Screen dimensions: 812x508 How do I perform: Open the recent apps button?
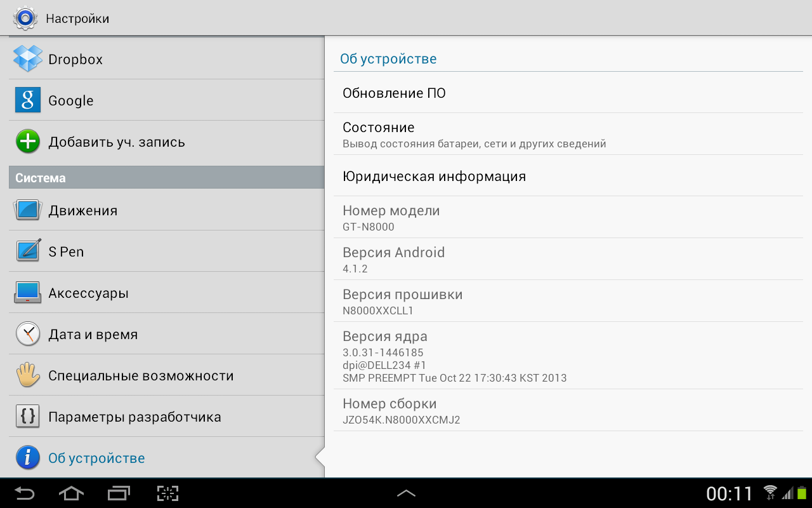119,493
